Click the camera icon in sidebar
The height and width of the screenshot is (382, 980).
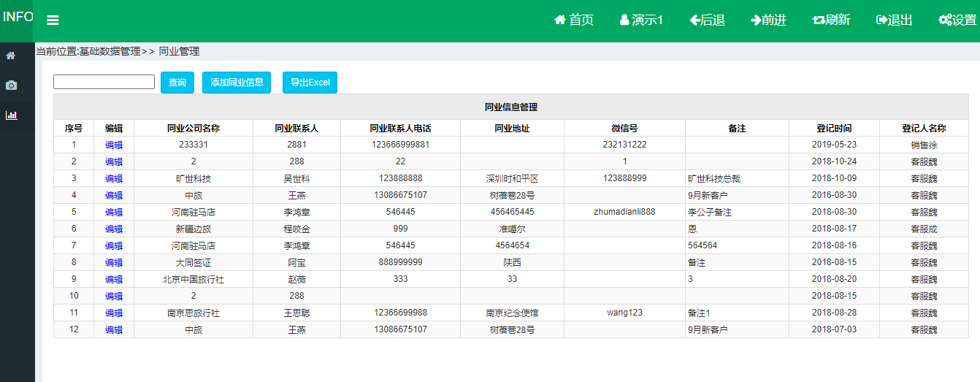tap(11, 85)
